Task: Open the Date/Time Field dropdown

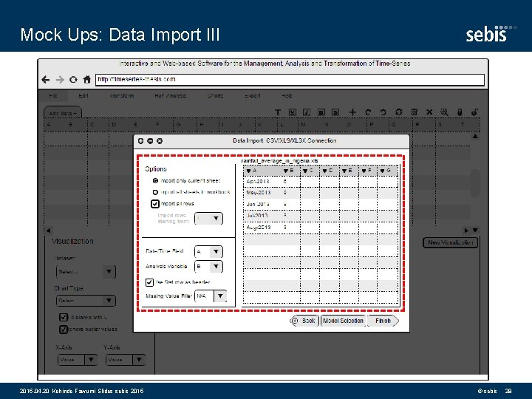Action: pos(208,252)
